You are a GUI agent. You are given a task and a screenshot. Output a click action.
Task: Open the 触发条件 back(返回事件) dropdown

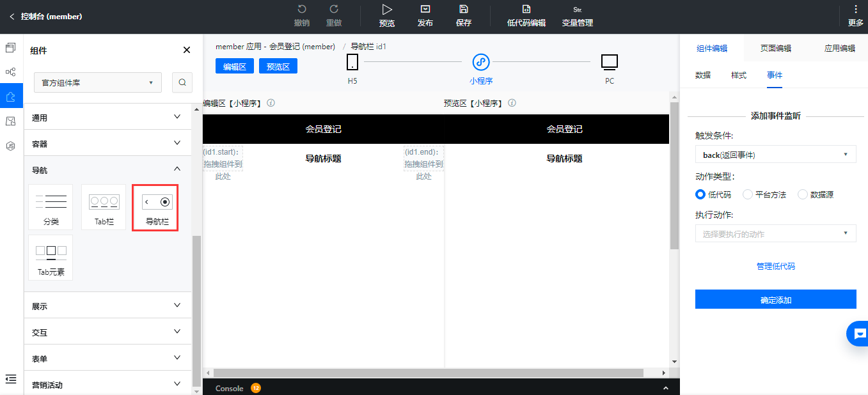775,154
